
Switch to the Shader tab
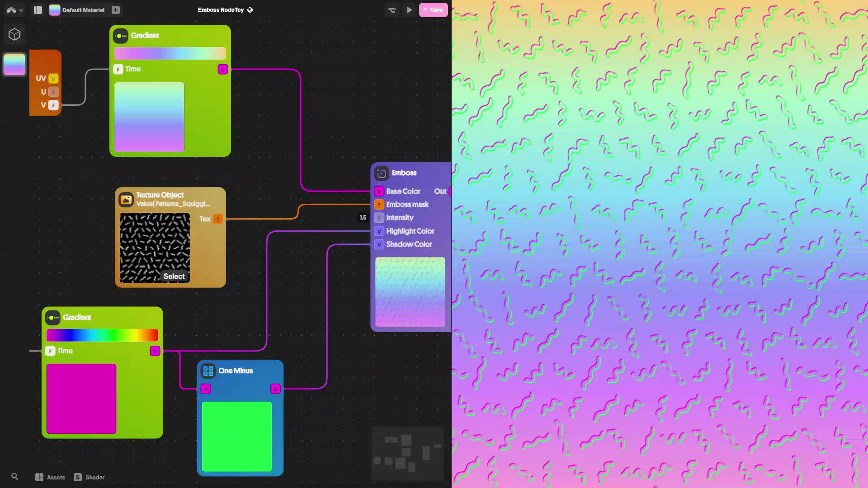pyautogui.click(x=89, y=477)
